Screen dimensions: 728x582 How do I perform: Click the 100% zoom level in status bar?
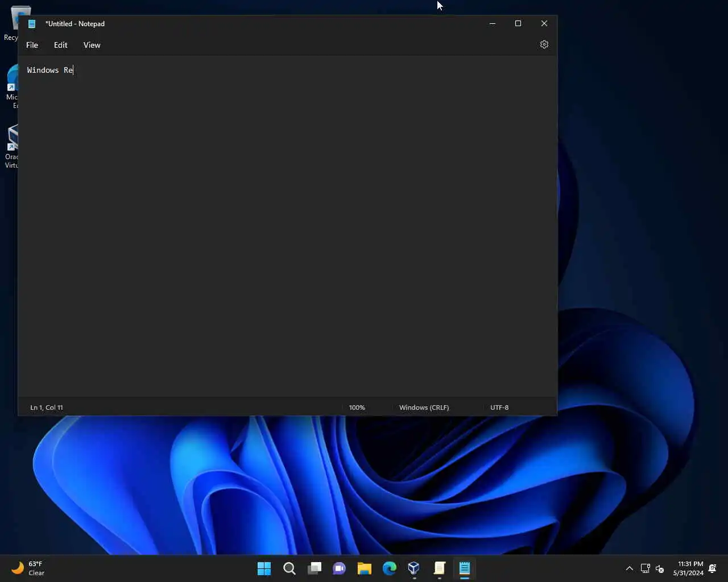[357, 408]
